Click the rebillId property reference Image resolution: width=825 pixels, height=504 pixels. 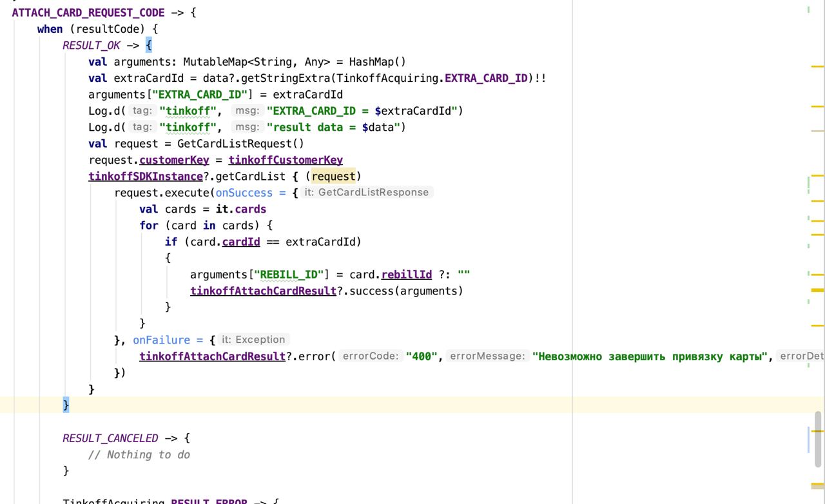coord(406,275)
